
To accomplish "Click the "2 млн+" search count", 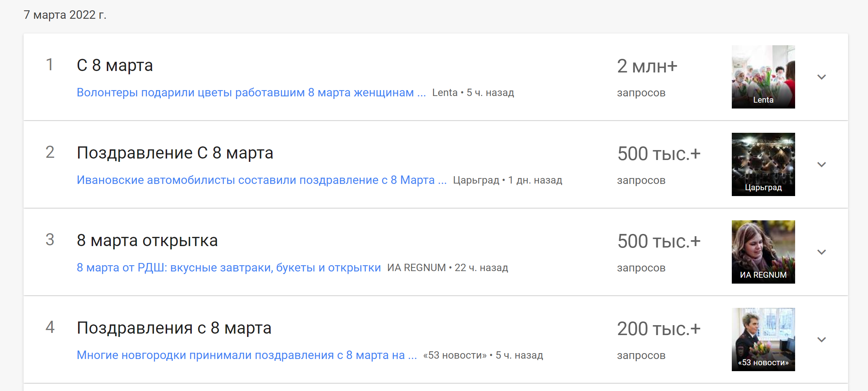I will [x=647, y=67].
